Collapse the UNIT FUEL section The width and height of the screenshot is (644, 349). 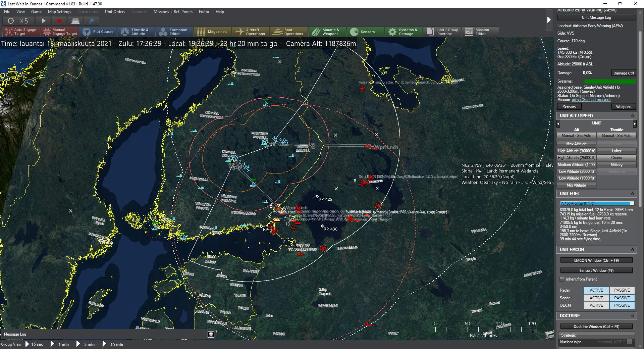tap(632, 194)
